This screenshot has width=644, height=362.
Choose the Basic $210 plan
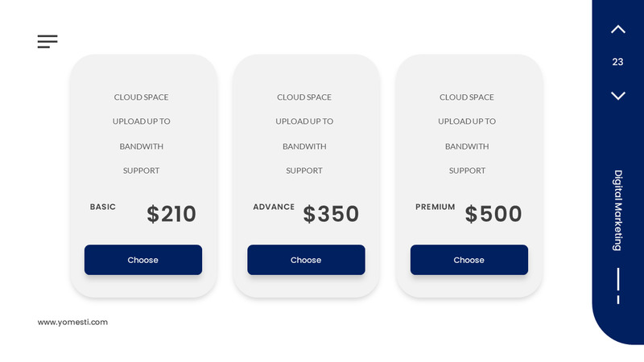coord(143,260)
